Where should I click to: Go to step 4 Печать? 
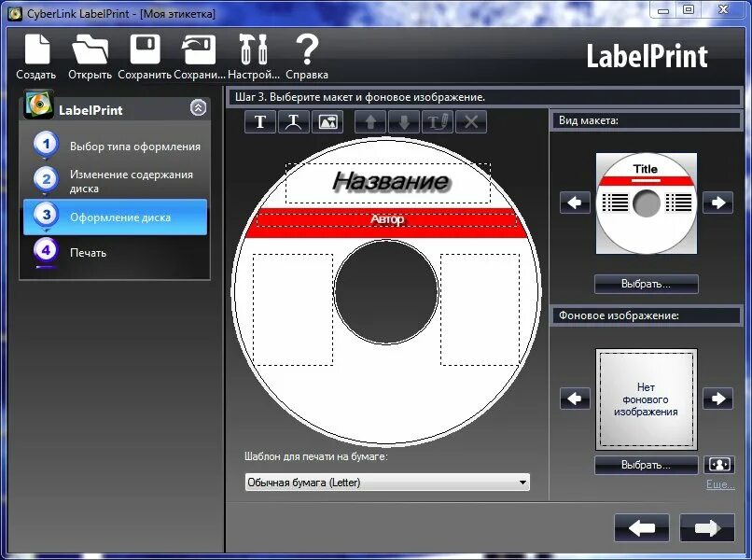(x=115, y=252)
